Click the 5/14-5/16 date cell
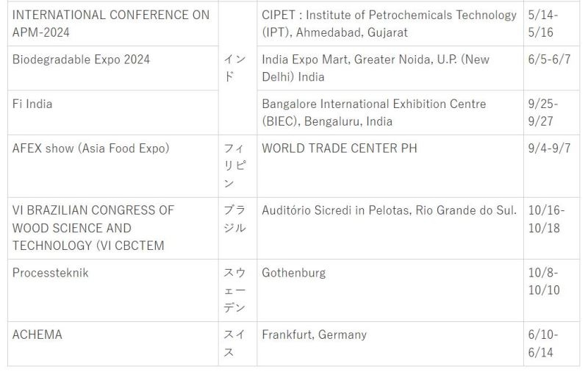 pyautogui.click(x=545, y=24)
